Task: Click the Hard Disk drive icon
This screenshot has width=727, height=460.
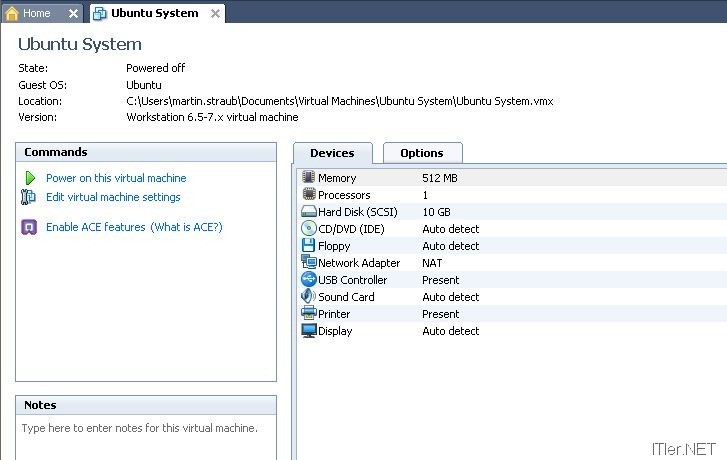Action: click(308, 212)
